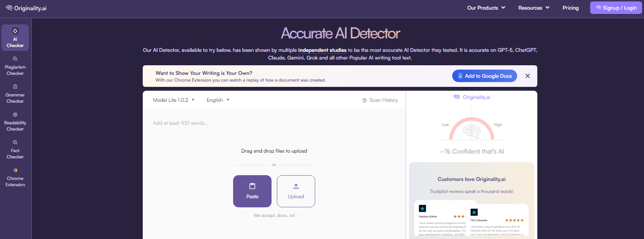644x239 pixels.
Task: Click Stephen Britton's Trustpilot star logo
Action: click(x=422, y=208)
